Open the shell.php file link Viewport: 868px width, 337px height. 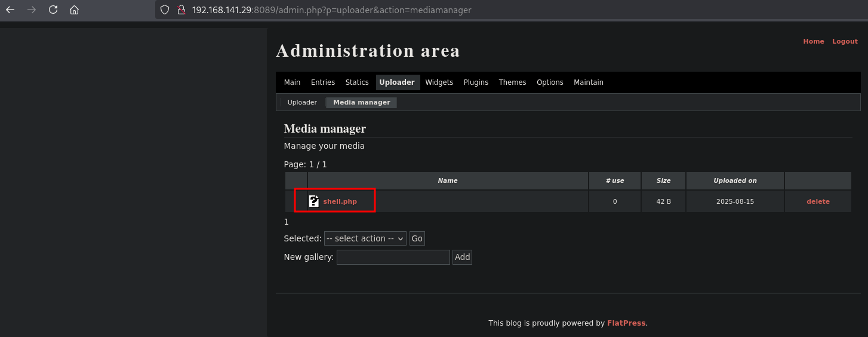pyautogui.click(x=340, y=202)
